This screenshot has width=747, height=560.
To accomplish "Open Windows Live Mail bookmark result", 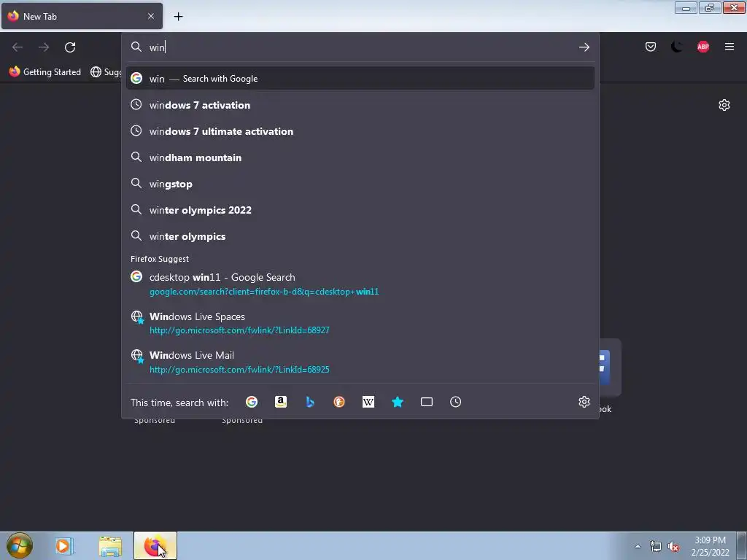I will click(x=360, y=362).
